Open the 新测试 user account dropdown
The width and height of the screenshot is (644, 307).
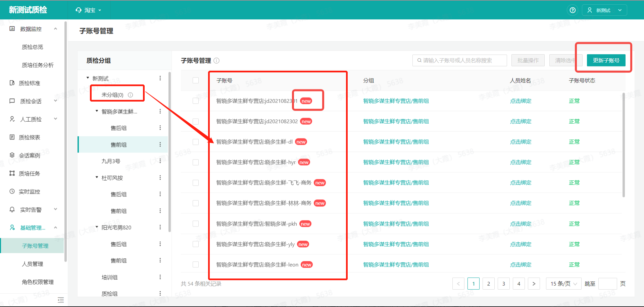coord(604,10)
